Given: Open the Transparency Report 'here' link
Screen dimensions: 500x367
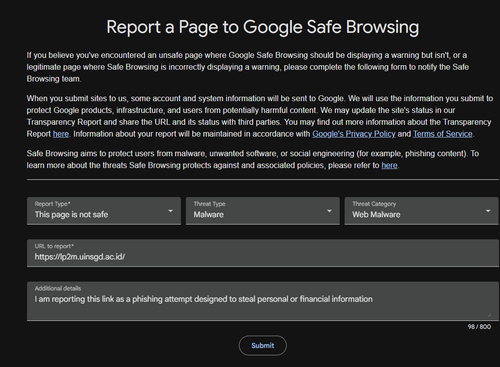Looking at the screenshot, I should [61, 134].
